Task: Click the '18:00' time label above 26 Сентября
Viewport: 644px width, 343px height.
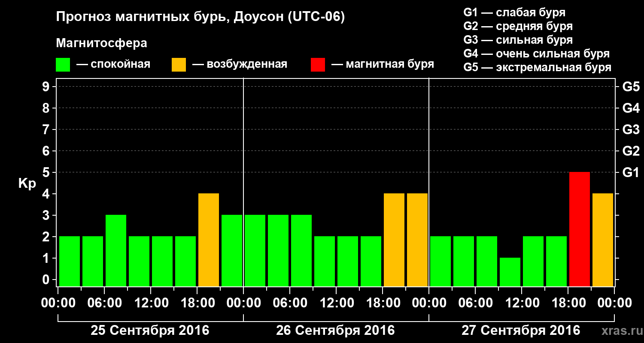Action: coord(383,303)
